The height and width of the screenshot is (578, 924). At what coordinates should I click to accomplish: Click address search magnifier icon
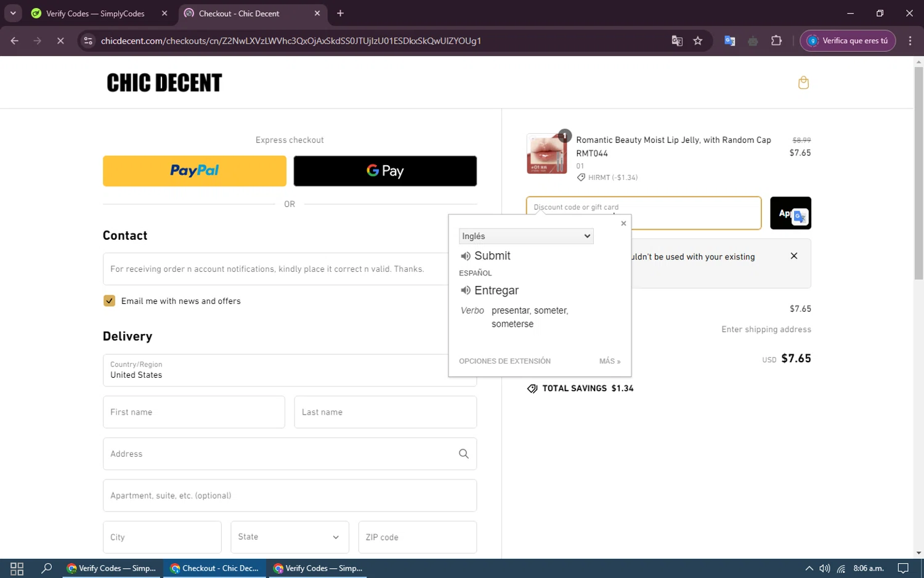click(x=464, y=454)
